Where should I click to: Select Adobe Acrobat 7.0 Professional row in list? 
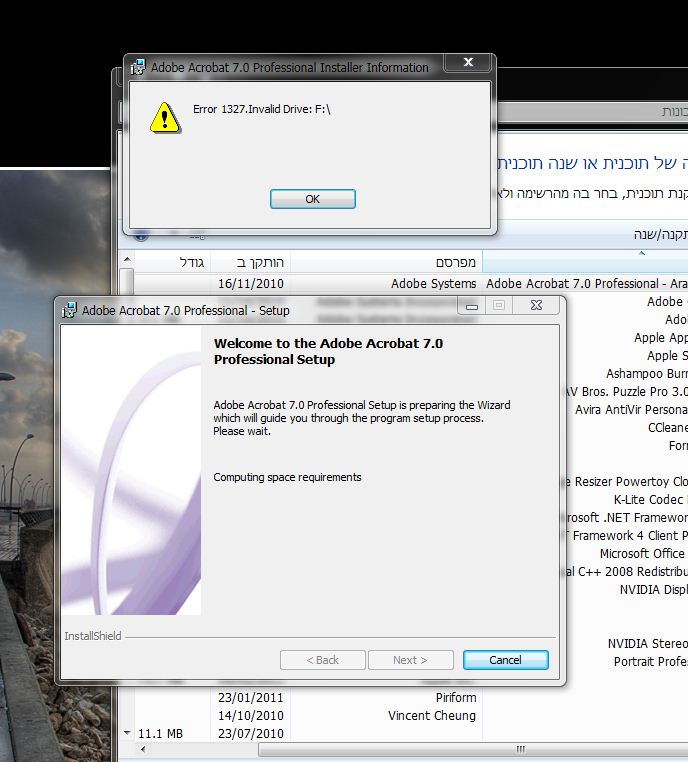[586, 283]
